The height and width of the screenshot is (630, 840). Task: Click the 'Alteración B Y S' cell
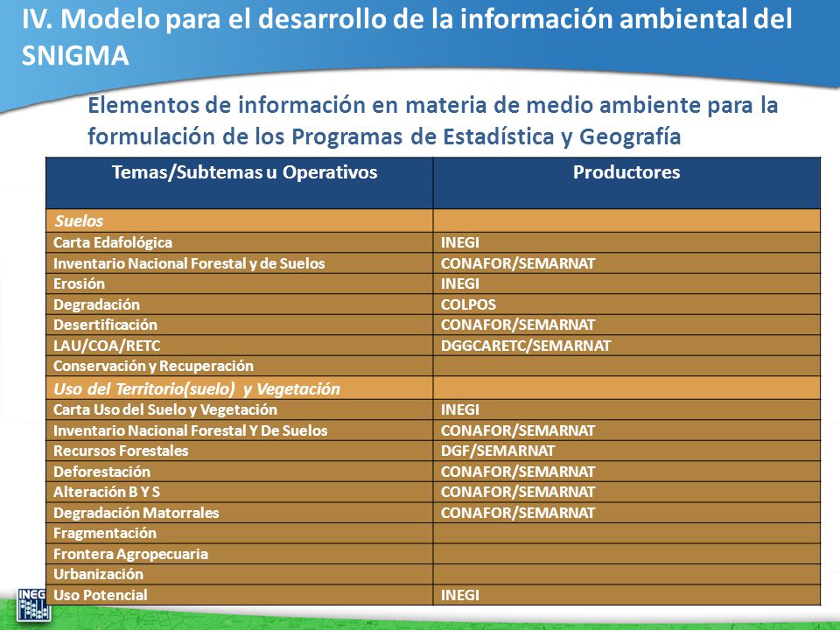pyautogui.click(x=240, y=492)
